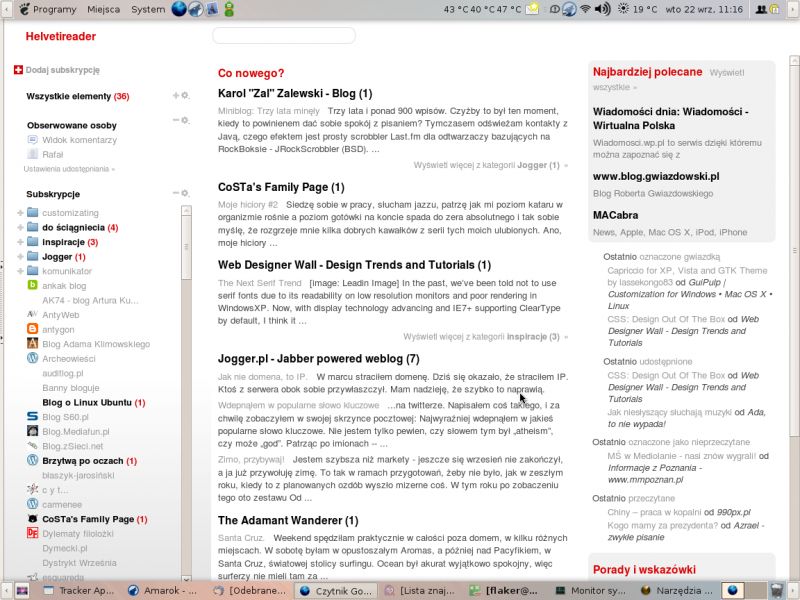
Task: Switch to Monitor sy... window in taskbar
Action: tap(592, 590)
